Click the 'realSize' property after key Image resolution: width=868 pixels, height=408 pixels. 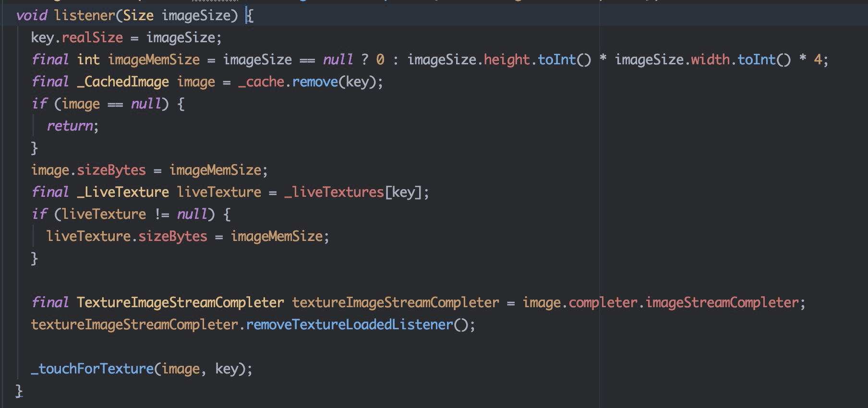click(92, 37)
